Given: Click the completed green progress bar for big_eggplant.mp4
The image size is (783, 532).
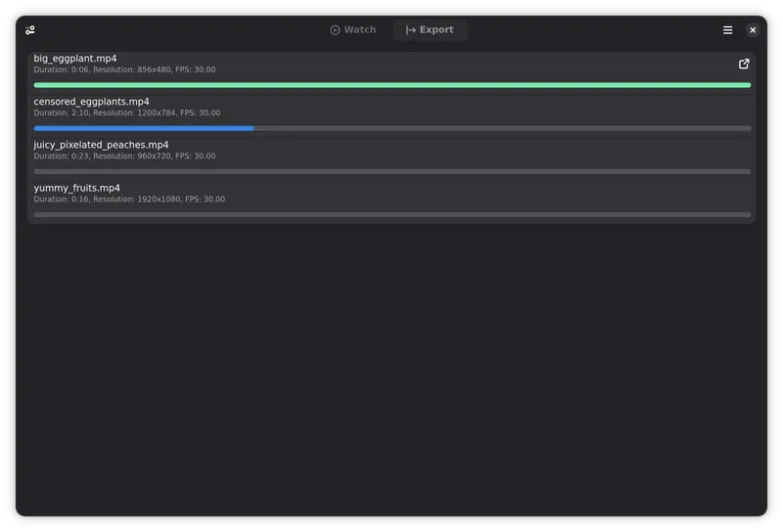Looking at the screenshot, I should tap(391, 85).
